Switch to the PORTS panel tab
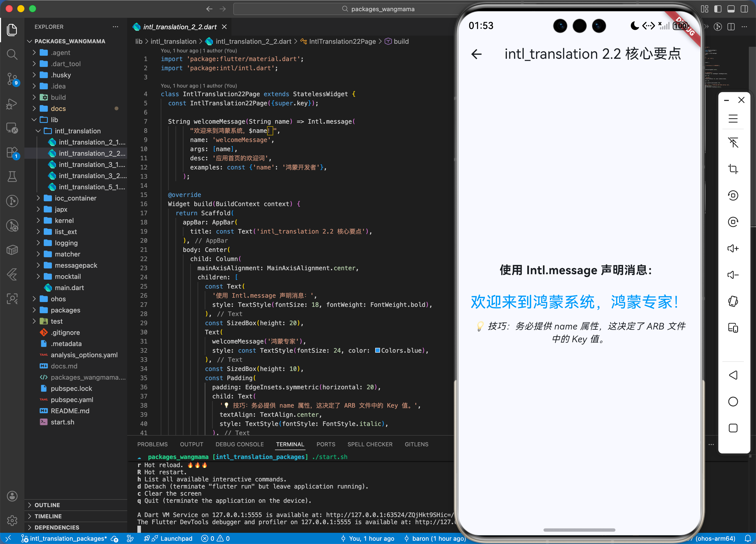The height and width of the screenshot is (544, 756). tap(326, 444)
